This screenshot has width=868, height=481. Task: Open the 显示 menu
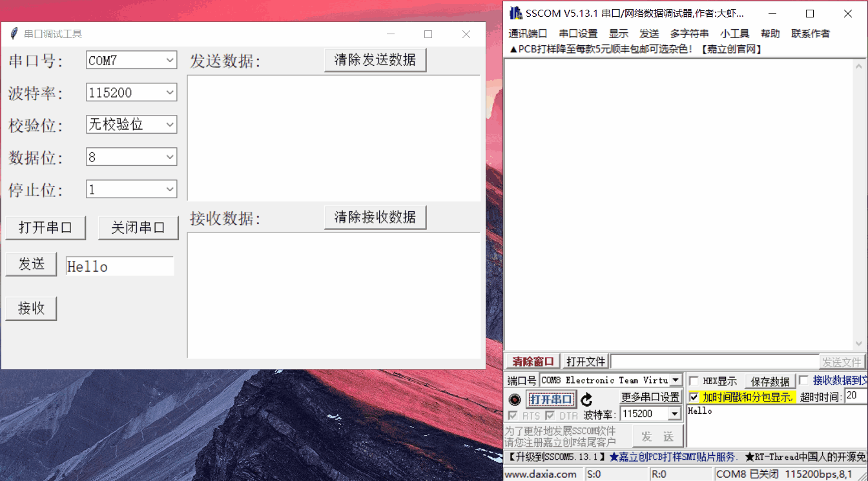pos(618,34)
